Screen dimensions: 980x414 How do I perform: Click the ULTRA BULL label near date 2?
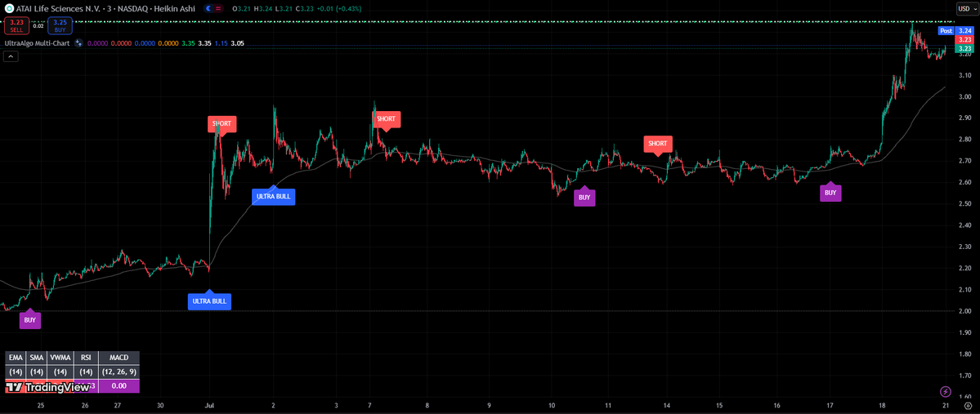coord(273,195)
